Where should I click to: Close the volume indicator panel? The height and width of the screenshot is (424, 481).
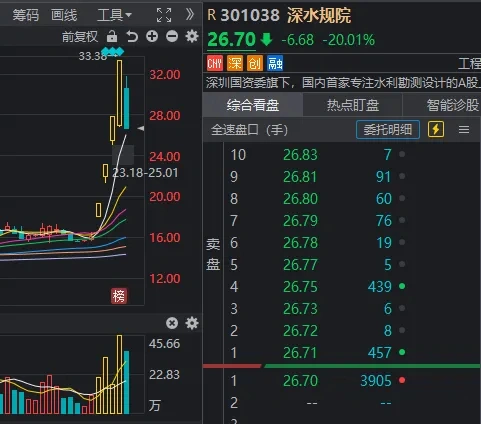point(172,323)
